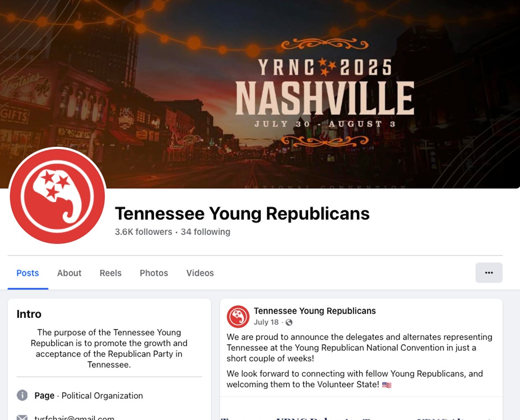Viewport: 520px width, 420px height.
Task: Click the envelope email icon in Intro
Action: (x=22, y=417)
